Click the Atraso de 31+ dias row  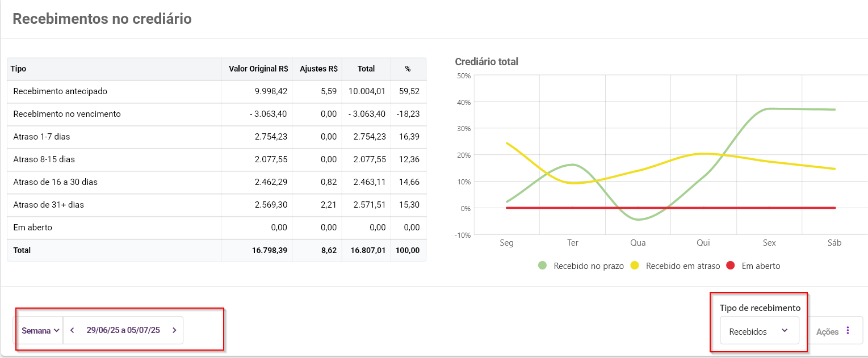click(x=48, y=205)
